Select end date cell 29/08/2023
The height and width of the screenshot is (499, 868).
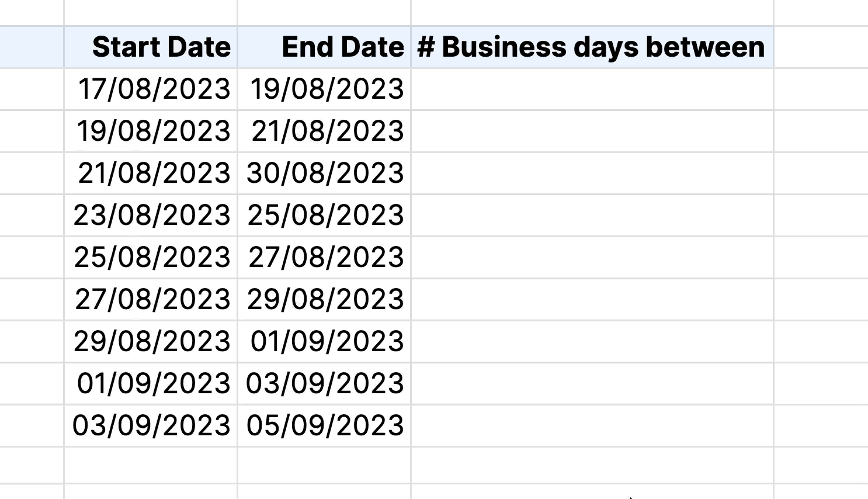[324, 300]
